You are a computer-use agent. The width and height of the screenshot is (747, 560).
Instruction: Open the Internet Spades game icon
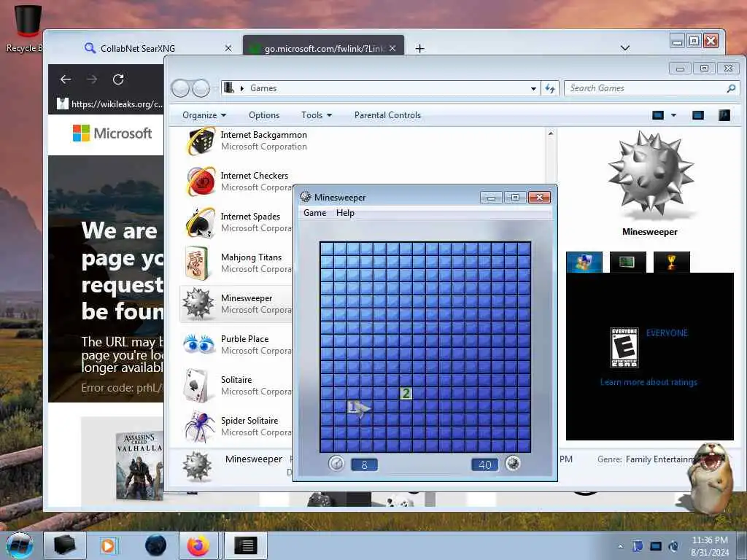[x=200, y=222]
